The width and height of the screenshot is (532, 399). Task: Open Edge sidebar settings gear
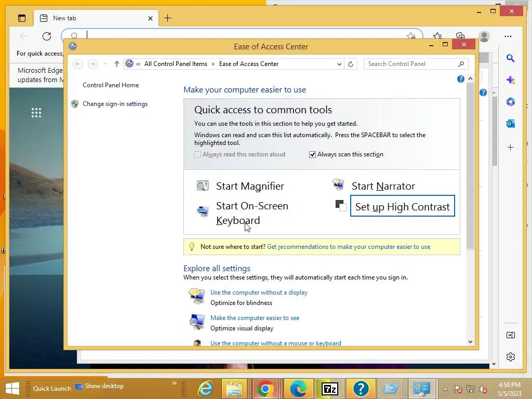(511, 357)
